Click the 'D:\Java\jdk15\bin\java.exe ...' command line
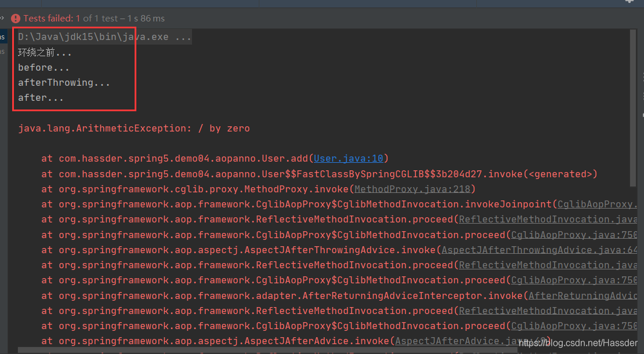644x354 pixels. point(104,37)
